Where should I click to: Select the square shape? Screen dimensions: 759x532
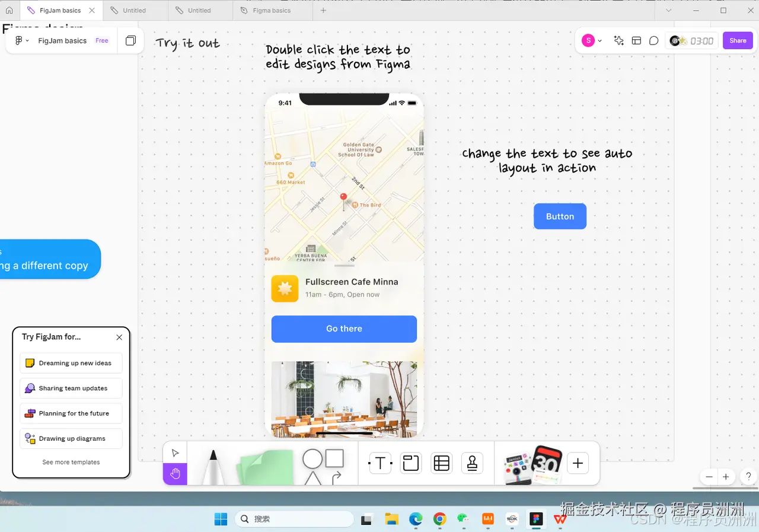pos(334,458)
